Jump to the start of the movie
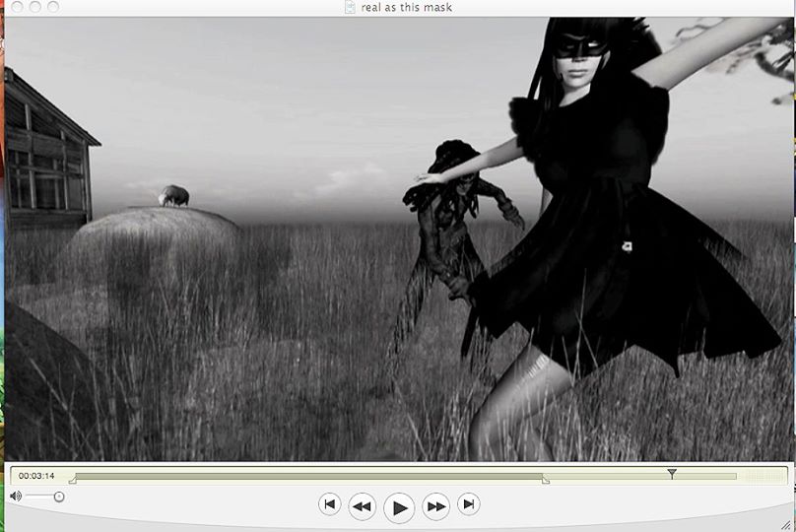 pyautogui.click(x=330, y=504)
